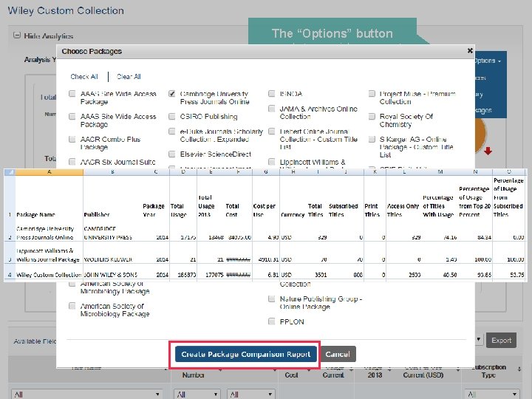This screenshot has width=532, height=399.
Task: Check Nature Publishing Group Online Package box
Action: click(x=271, y=299)
